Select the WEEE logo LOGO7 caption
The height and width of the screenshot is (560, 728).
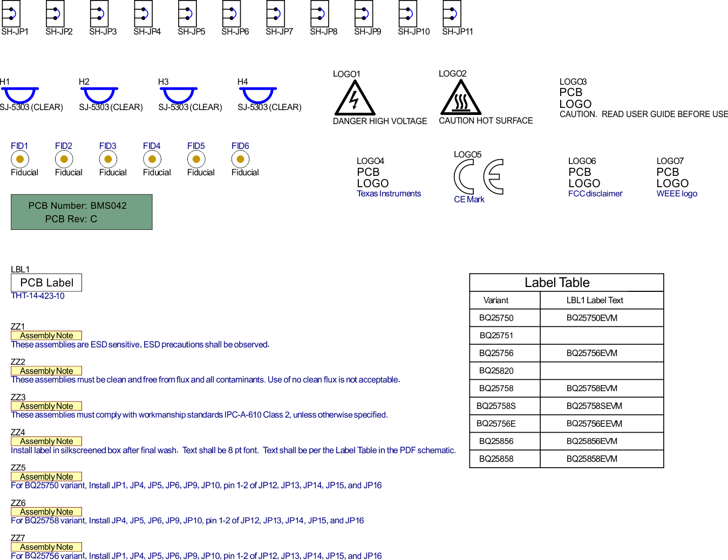click(677, 194)
